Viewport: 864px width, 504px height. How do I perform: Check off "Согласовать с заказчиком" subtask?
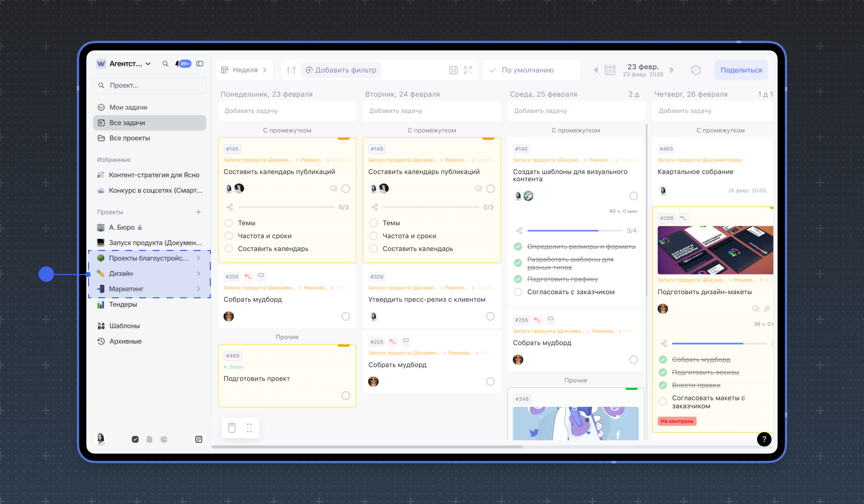pos(518,292)
